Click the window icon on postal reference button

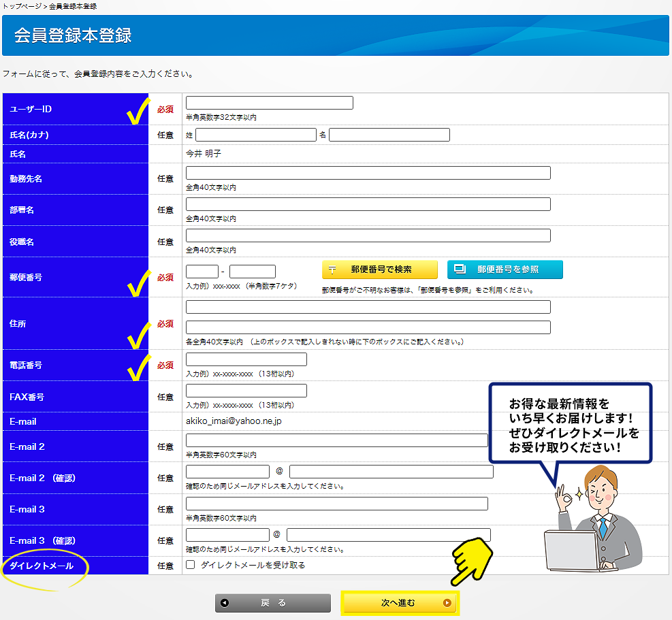(460, 270)
